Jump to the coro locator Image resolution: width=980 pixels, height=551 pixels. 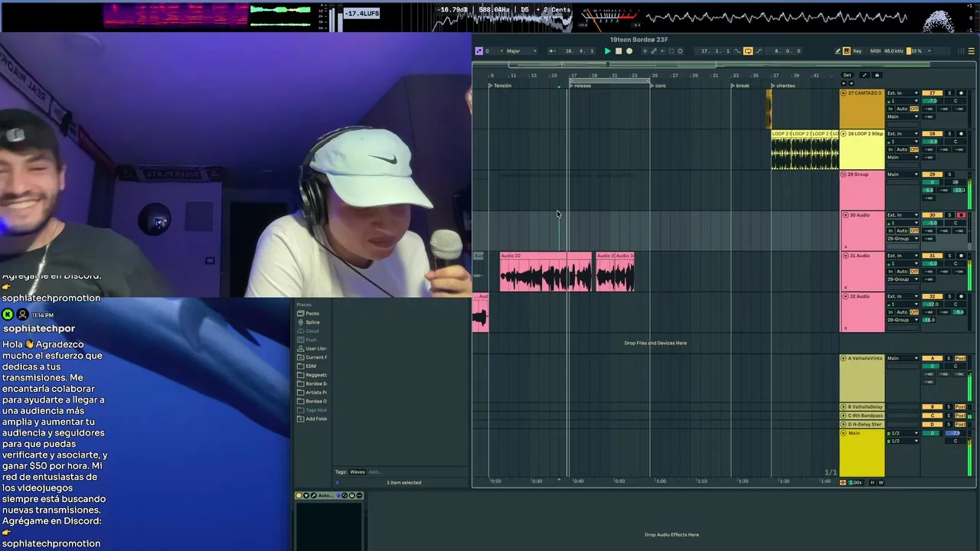click(658, 86)
